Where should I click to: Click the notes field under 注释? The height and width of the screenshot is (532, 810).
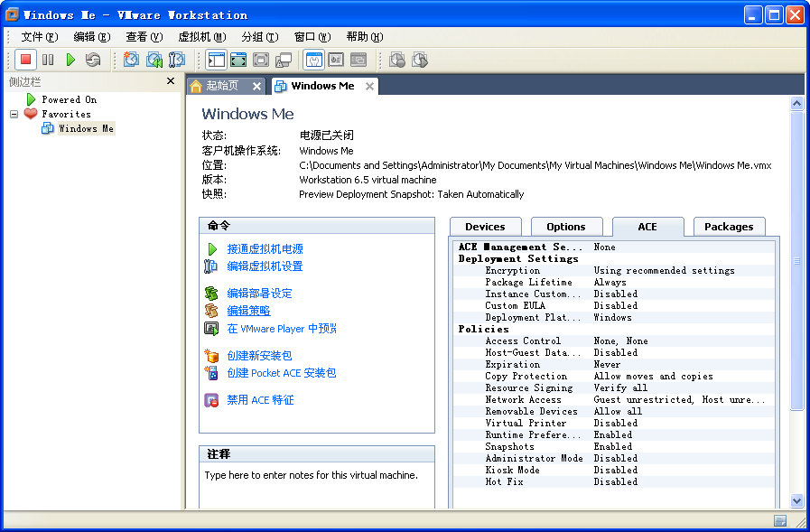point(317,486)
